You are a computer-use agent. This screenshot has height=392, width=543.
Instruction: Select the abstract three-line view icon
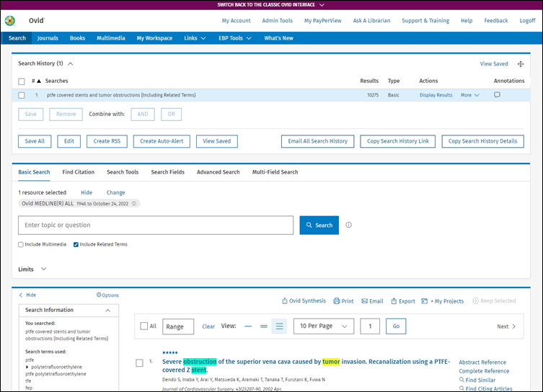(x=279, y=326)
